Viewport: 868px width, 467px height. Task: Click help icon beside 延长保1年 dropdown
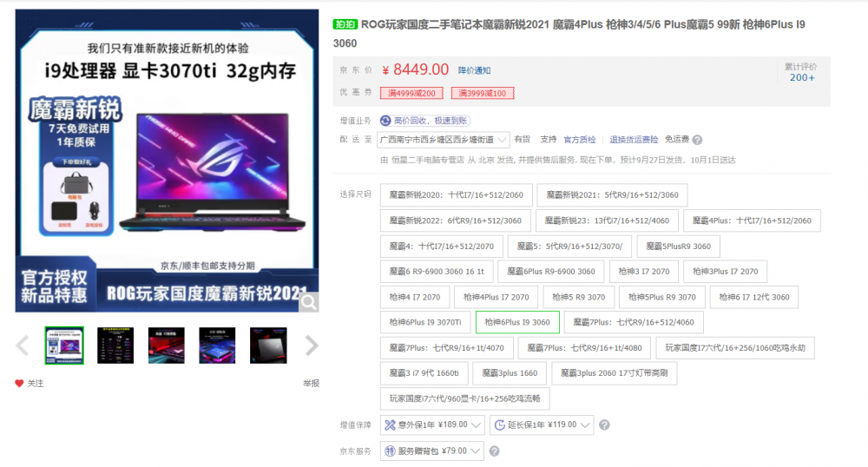[x=604, y=425]
